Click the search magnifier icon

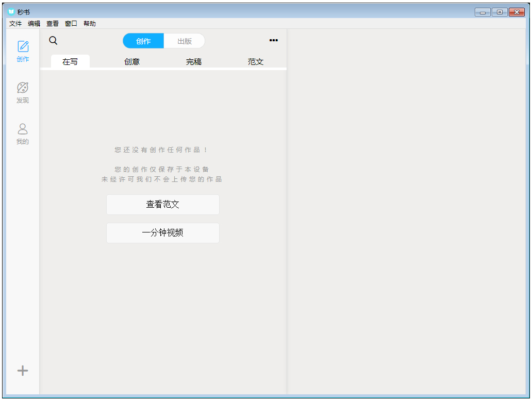click(x=53, y=41)
